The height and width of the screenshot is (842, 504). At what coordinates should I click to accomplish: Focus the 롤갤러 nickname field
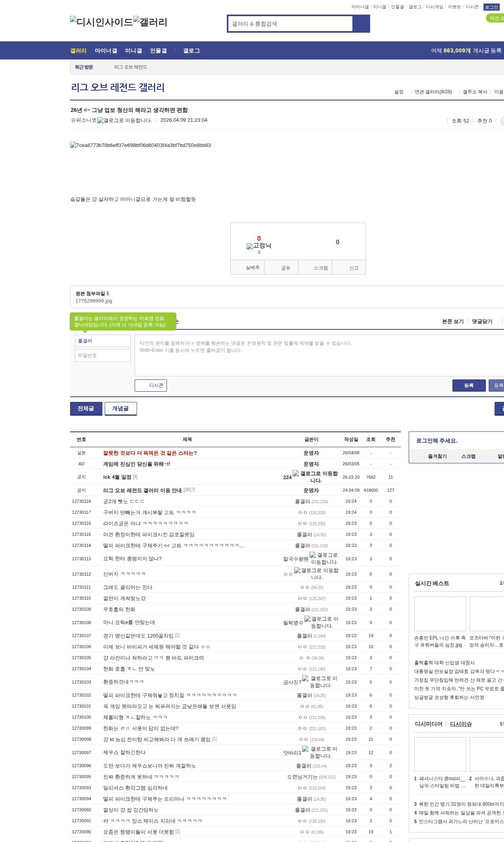point(103,341)
